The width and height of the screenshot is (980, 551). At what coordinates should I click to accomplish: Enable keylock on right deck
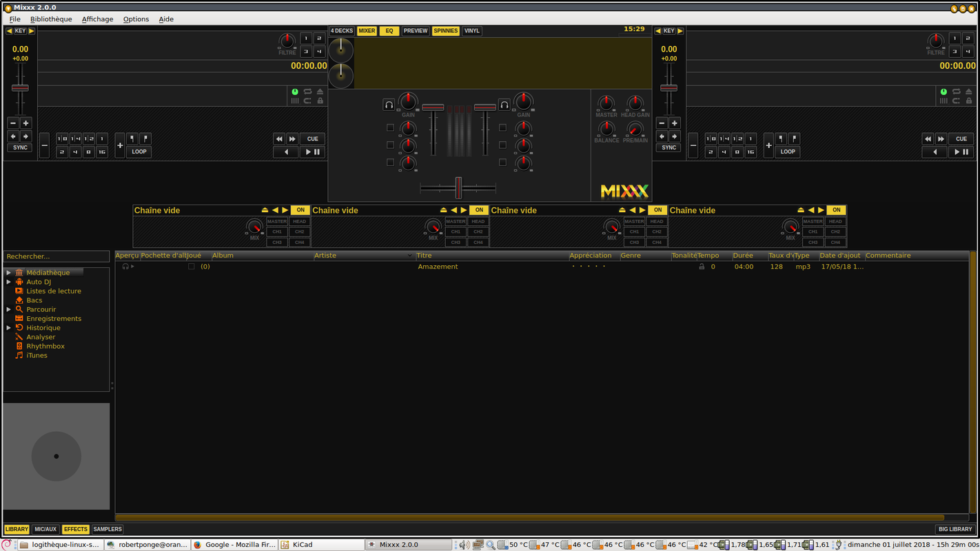969,101
